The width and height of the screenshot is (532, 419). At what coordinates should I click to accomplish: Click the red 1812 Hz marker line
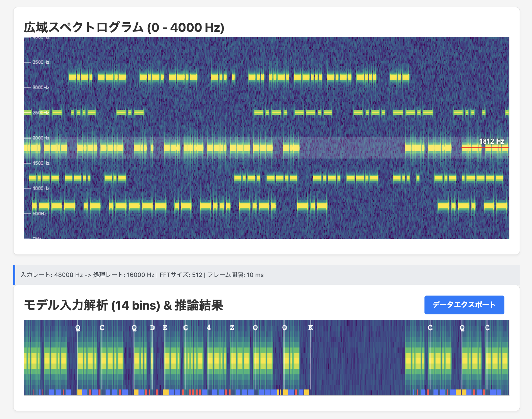point(484,147)
